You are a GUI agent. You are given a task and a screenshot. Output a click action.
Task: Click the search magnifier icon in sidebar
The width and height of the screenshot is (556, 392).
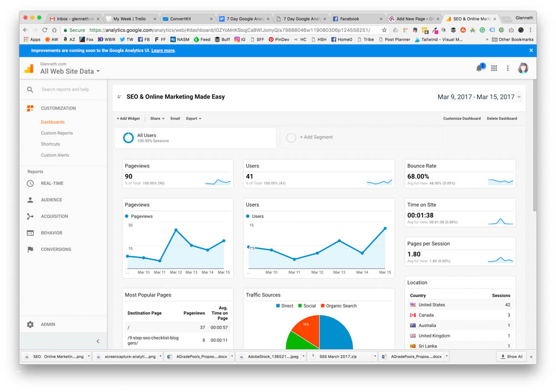(x=30, y=90)
